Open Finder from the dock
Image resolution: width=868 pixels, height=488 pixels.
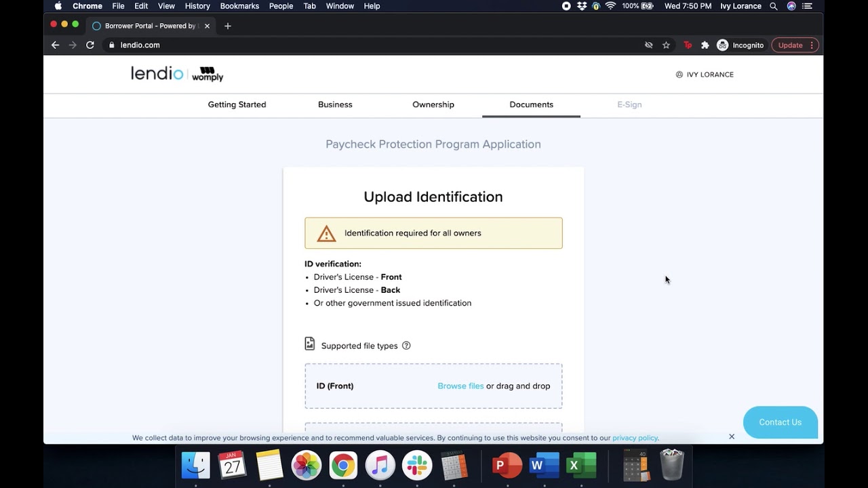pyautogui.click(x=196, y=466)
